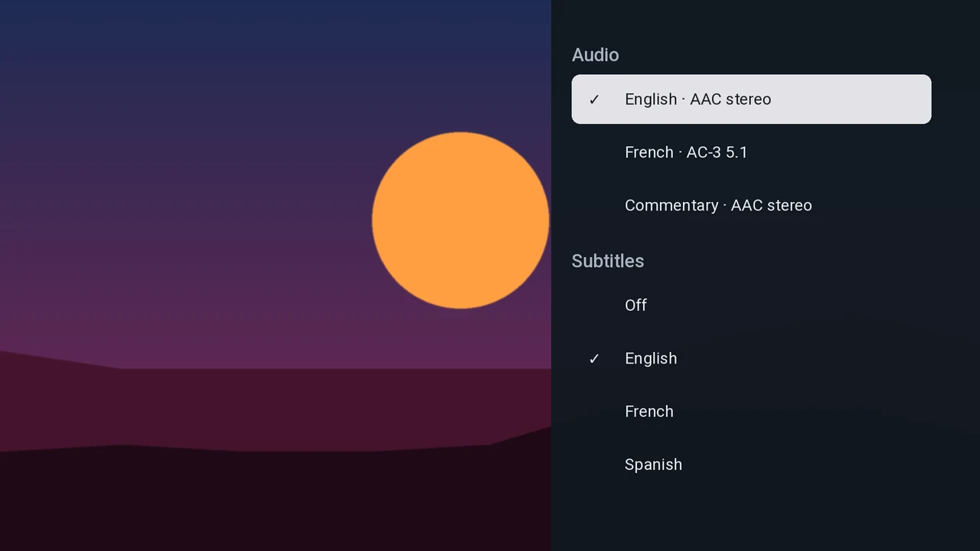Choose Spanish subtitles

(751, 464)
